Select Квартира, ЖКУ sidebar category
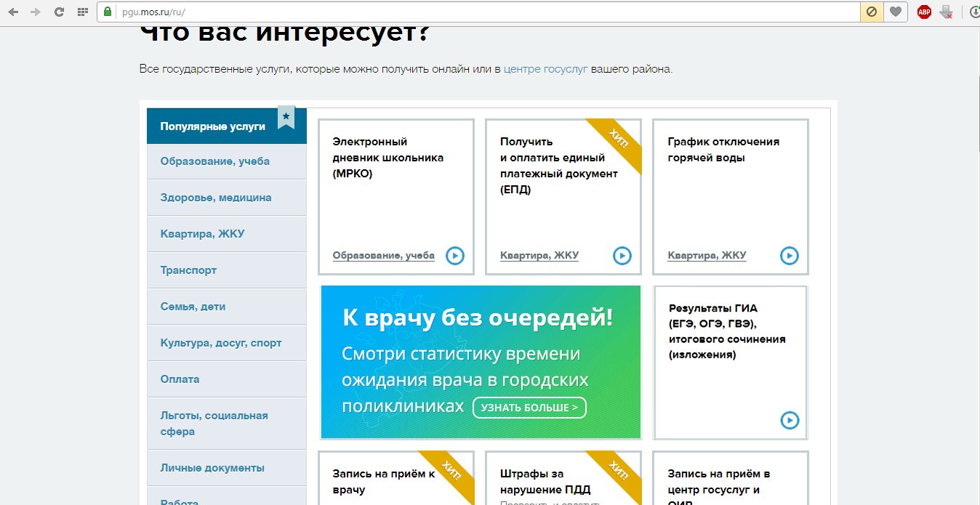This screenshot has height=505, width=980. click(x=227, y=234)
